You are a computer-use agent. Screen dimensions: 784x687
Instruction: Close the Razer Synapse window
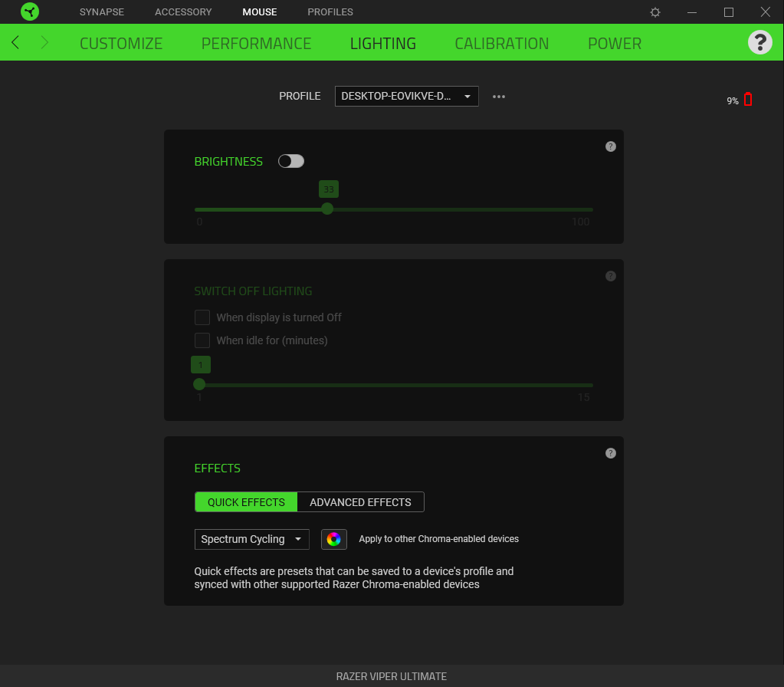click(766, 12)
